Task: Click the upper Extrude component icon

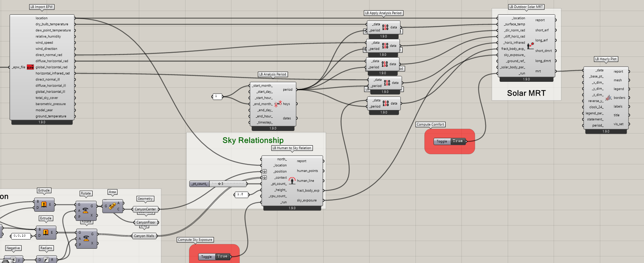Action: coord(44,205)
